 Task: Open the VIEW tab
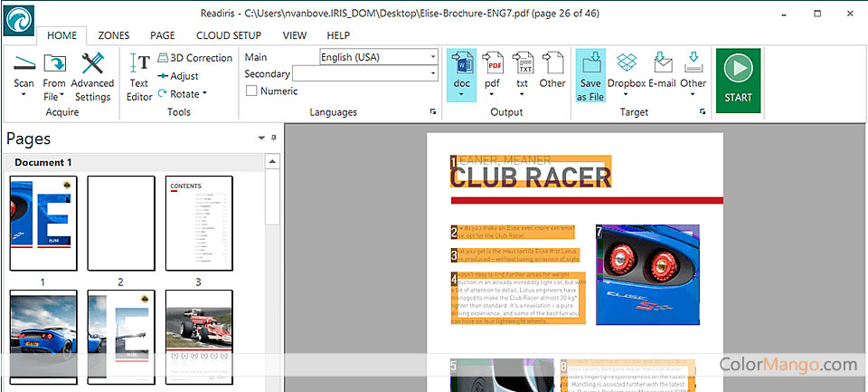(295, 35)
